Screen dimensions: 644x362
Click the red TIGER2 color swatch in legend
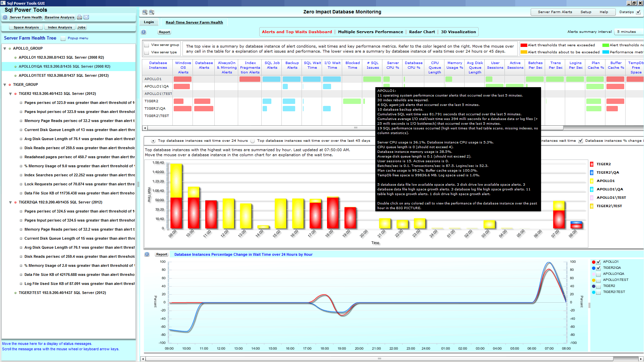tap(592, 164)
